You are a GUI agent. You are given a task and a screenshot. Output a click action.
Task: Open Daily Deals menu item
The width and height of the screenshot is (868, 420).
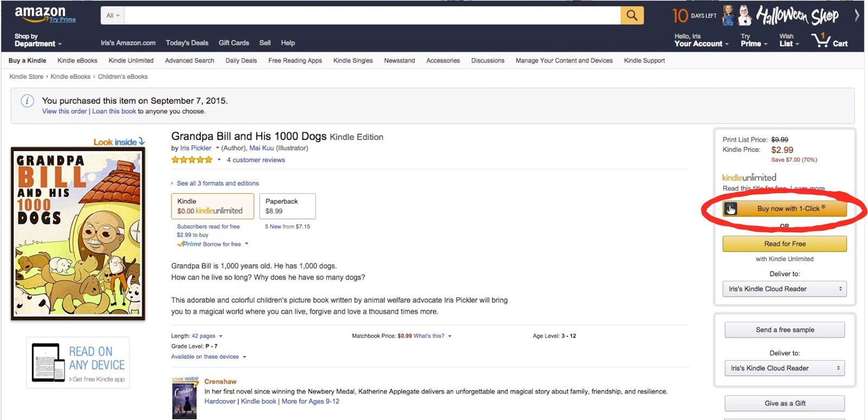(x=241, y=61)
